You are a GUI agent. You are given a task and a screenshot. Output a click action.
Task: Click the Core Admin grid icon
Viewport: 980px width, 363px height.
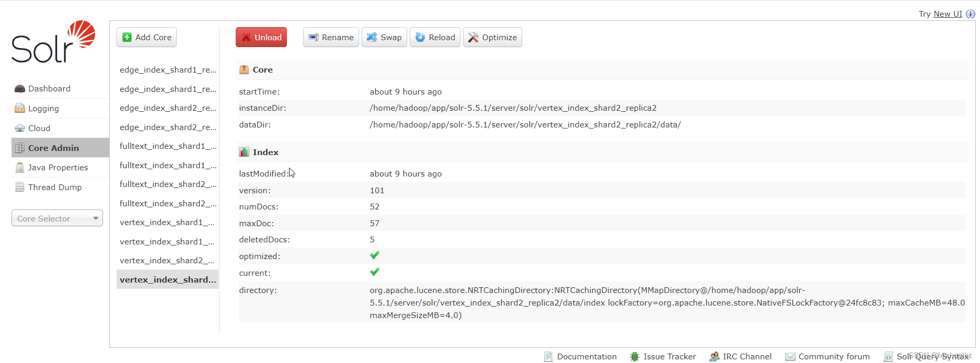coord(20,148)
